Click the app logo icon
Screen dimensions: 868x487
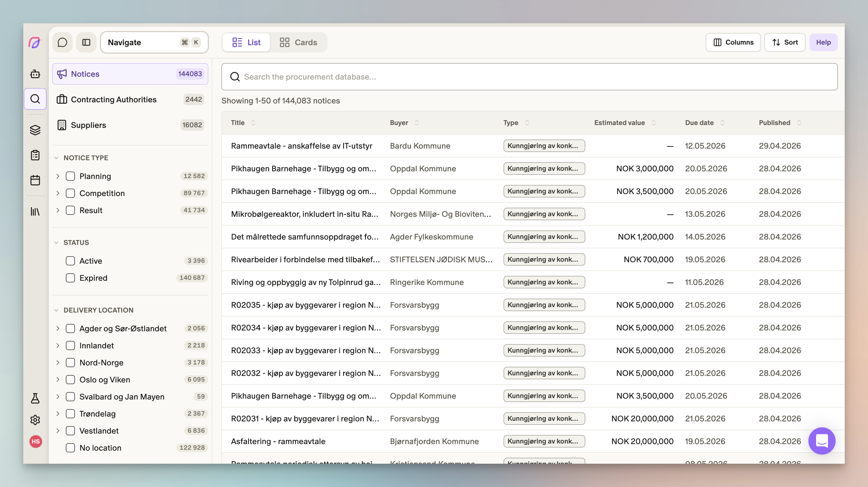click(x=35, y=43)
